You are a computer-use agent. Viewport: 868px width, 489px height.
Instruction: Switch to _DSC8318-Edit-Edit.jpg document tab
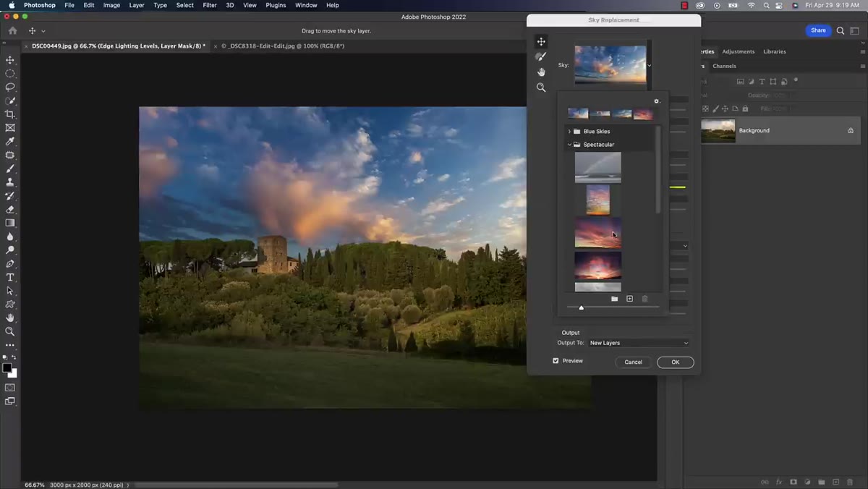[x=283, y=46]
